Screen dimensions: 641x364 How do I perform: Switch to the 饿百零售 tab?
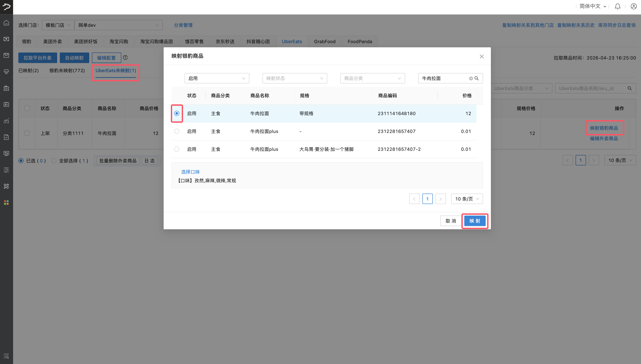click(x=194, y=41)
